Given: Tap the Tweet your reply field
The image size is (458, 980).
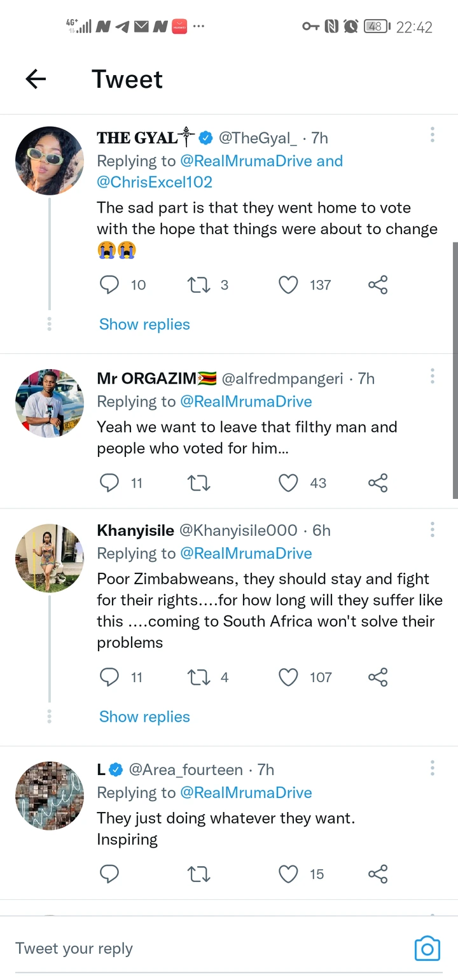Looking at the screenshot, I should click(191, 948).
